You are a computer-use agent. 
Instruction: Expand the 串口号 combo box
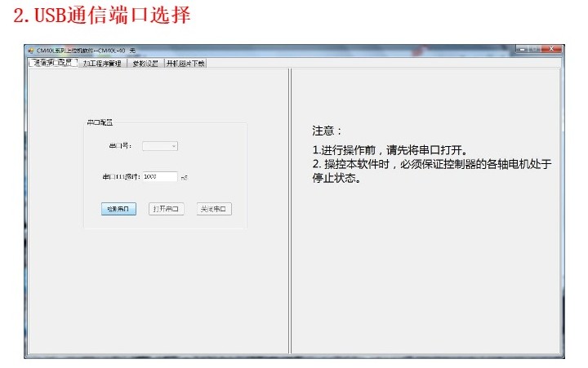tap(160, 146)
